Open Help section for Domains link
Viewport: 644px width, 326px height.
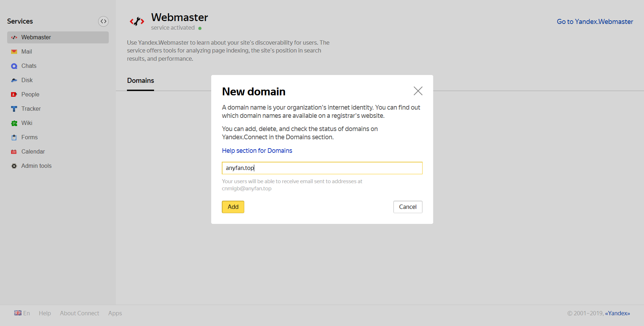click(257, 151)
